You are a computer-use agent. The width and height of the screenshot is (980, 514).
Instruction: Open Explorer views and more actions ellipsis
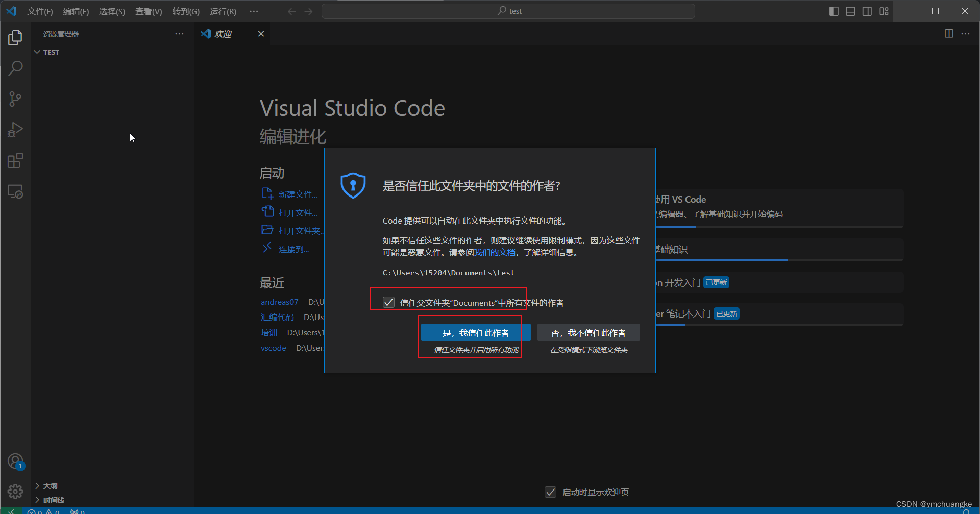tap(179, 34)
